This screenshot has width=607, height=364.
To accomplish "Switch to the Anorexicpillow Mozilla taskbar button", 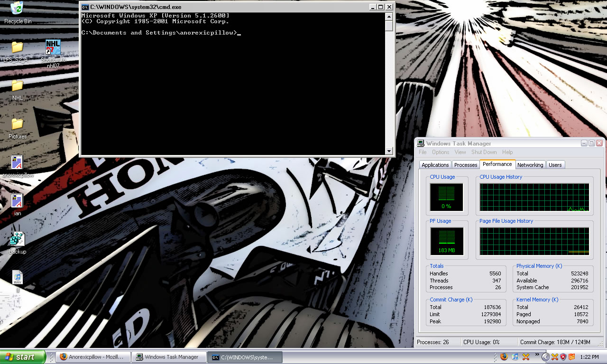I will click(92, 357).
